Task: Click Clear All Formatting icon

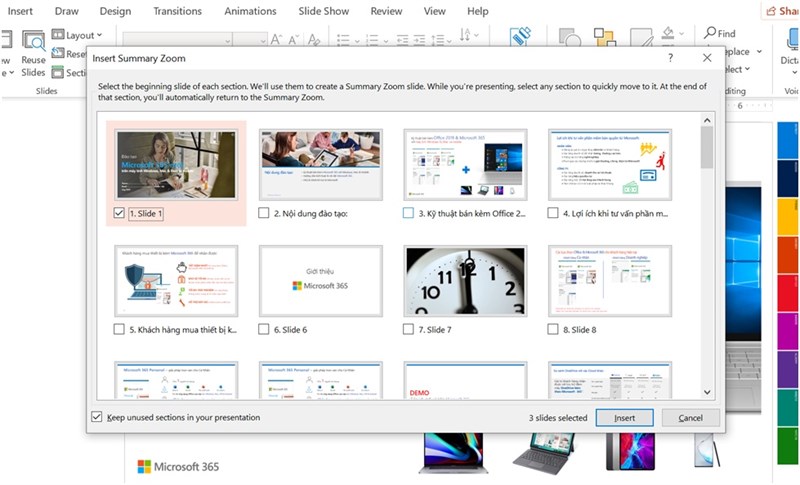Action: (314, 39)
